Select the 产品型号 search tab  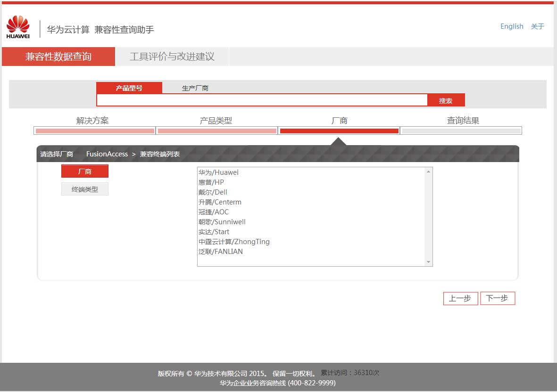(129, 88)
